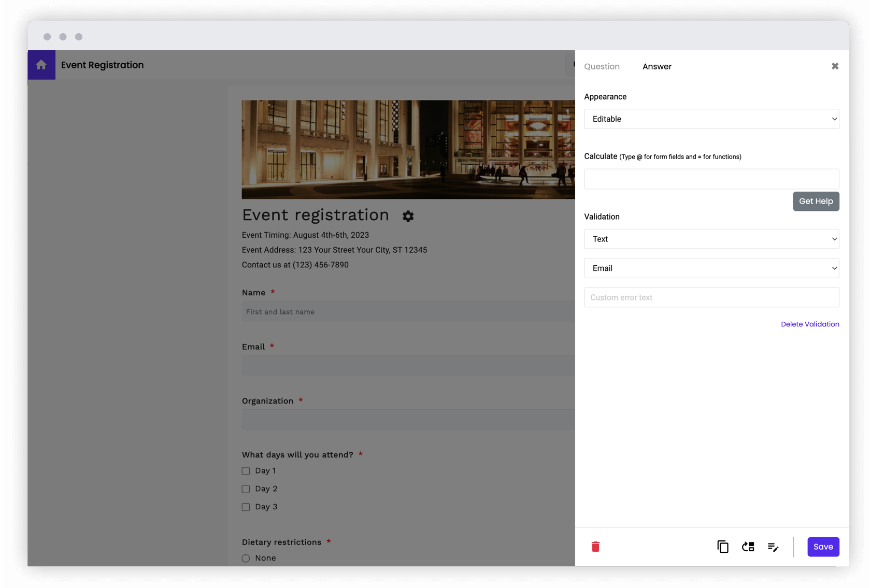Click the Save button
Screen dimensions: 870x588
tap(823, 547)
